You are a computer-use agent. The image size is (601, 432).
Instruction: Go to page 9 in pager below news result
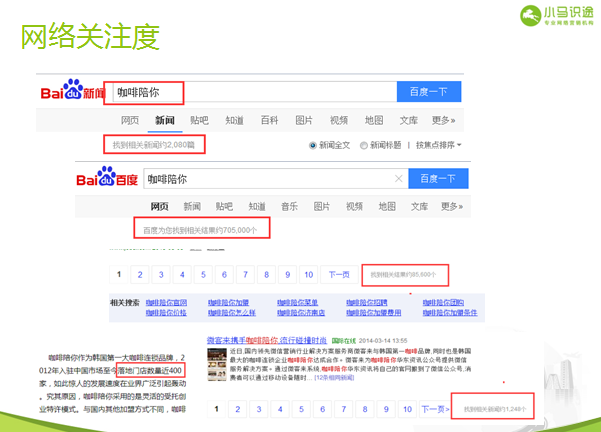[386, 409]
